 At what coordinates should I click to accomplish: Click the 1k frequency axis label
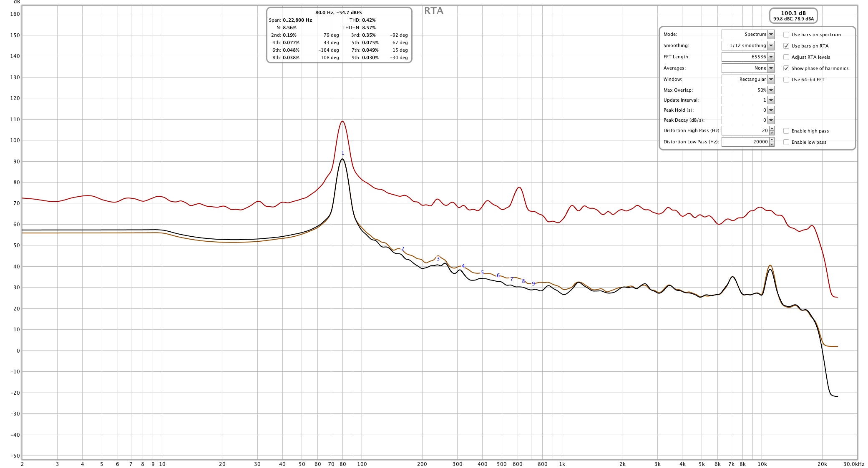pos(562,464)
